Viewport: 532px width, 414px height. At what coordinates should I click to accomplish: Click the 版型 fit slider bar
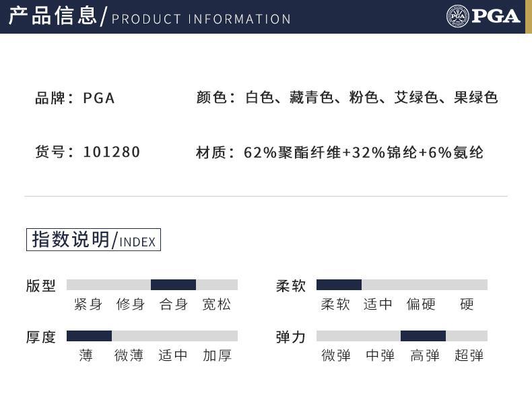152,285
